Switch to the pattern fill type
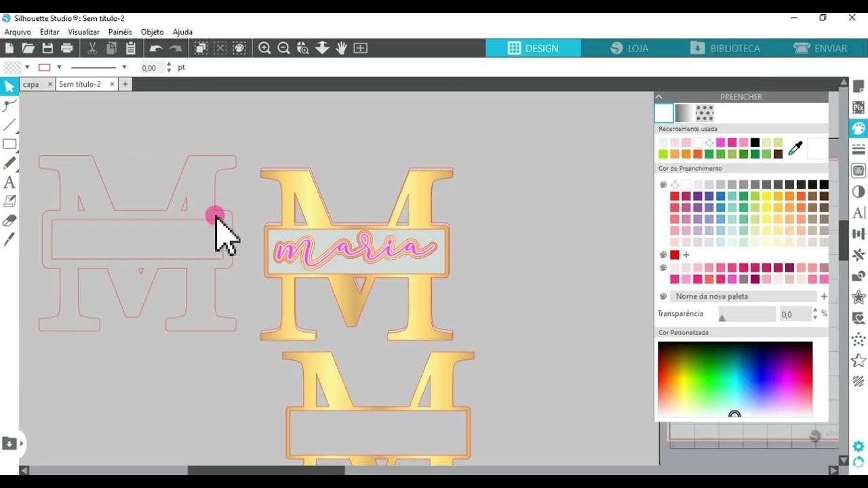The height and width of the screenshot is (488, 868). [705, 113]
